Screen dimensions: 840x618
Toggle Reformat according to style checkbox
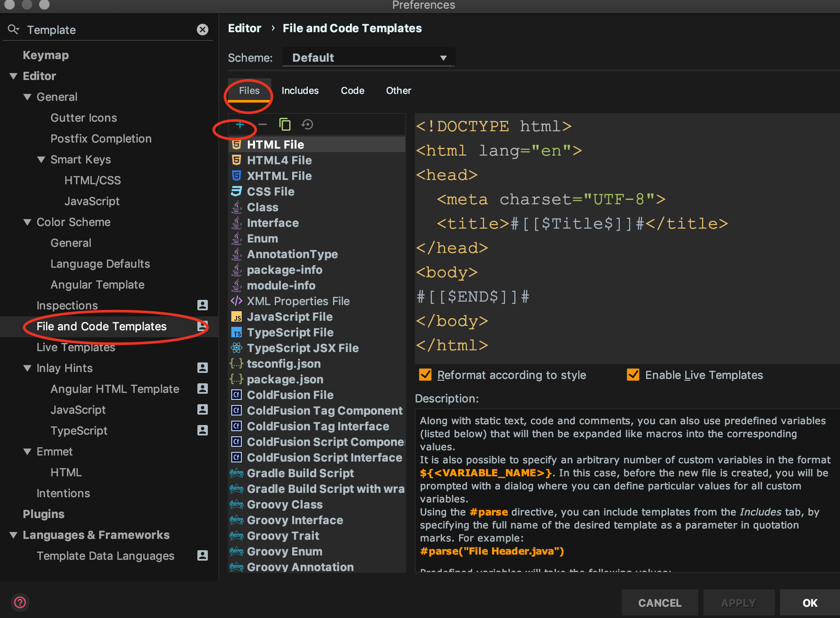click(425, 375)
